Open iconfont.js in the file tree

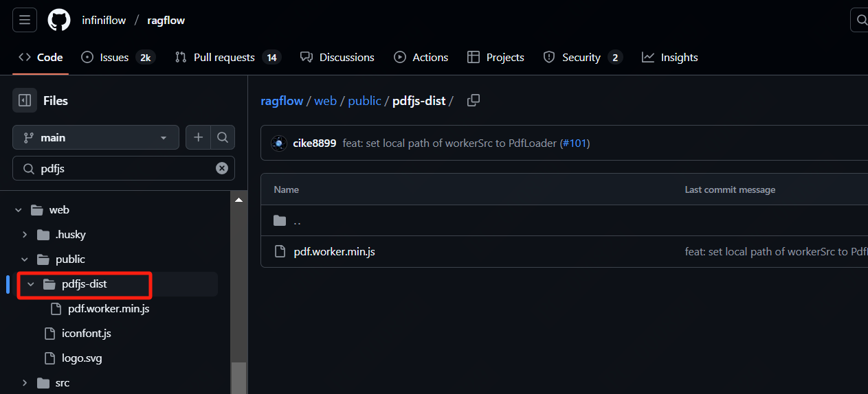pyautogui.click(x=86, y=334)
